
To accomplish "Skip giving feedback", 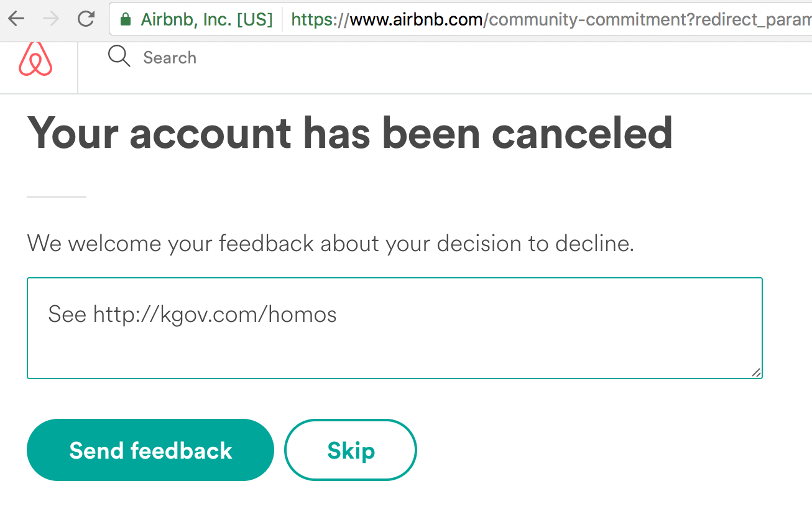I will [351, 450].
